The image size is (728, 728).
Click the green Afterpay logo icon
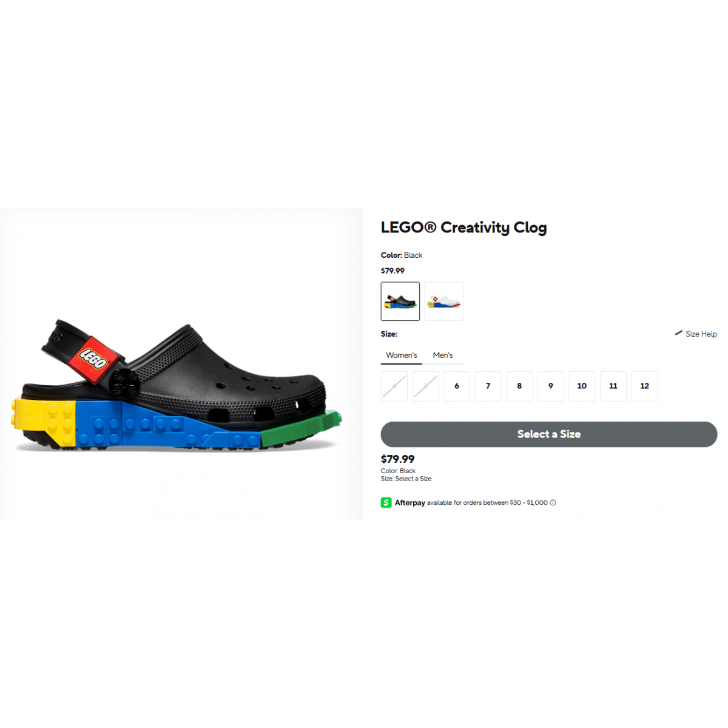point(386,502)
